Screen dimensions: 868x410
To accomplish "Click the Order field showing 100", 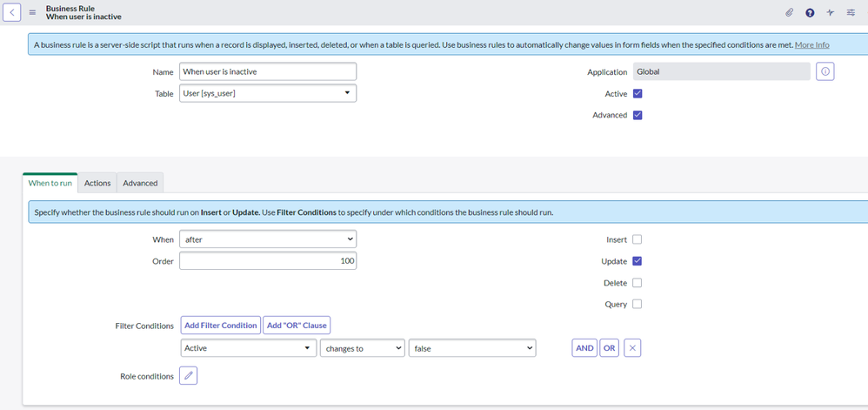I will click(x=268, y=260).
